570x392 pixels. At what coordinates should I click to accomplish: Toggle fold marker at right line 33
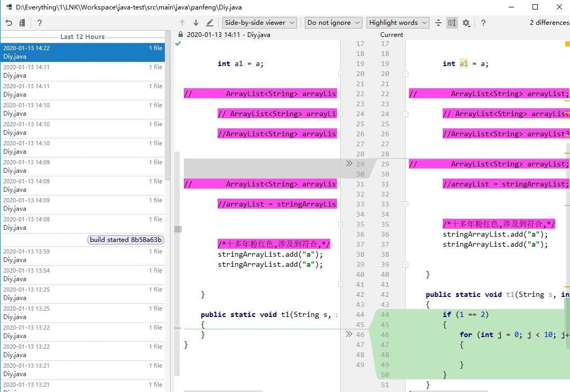(x=405, y=204)
